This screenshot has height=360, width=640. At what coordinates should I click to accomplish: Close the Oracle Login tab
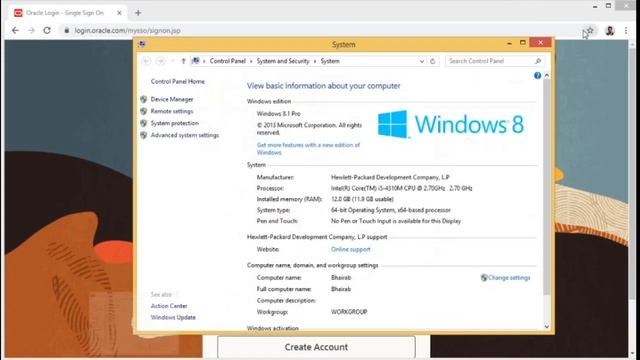coord(119,13)
